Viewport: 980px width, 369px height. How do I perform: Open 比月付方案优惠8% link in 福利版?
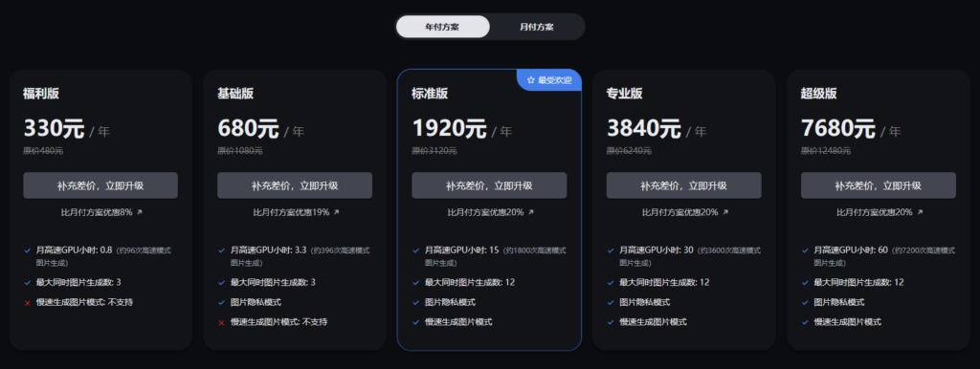[101, 212]
